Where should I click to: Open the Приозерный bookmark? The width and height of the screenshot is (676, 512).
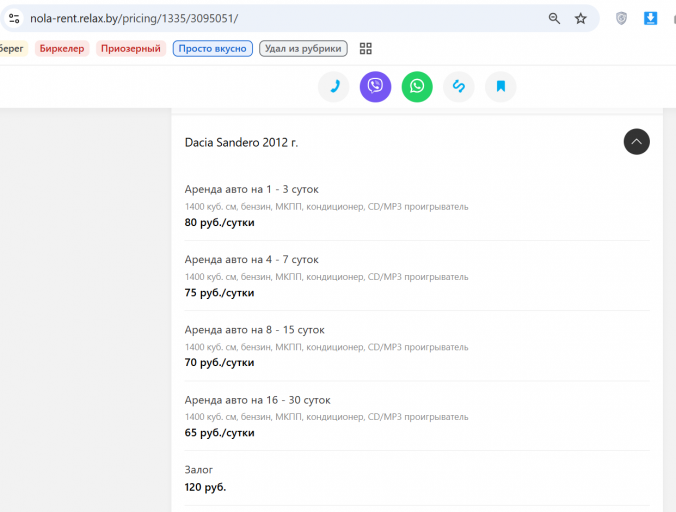click(131, 49)
